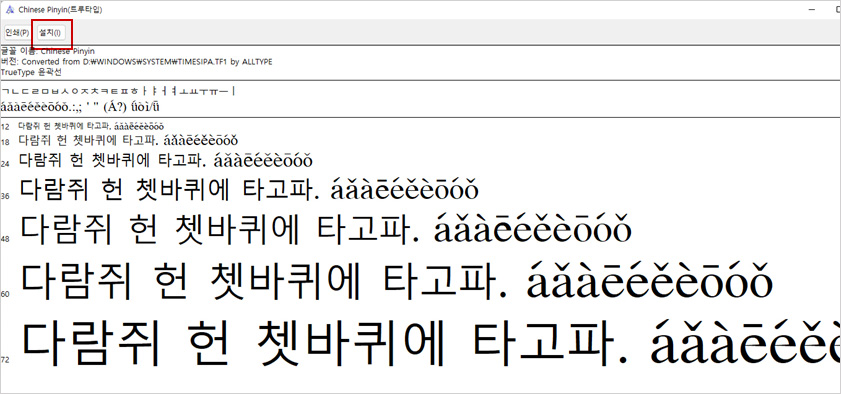Click the '48' size label
Image resolution: width=841 pixels, height=394 pixels.
[x=5, y=240]
